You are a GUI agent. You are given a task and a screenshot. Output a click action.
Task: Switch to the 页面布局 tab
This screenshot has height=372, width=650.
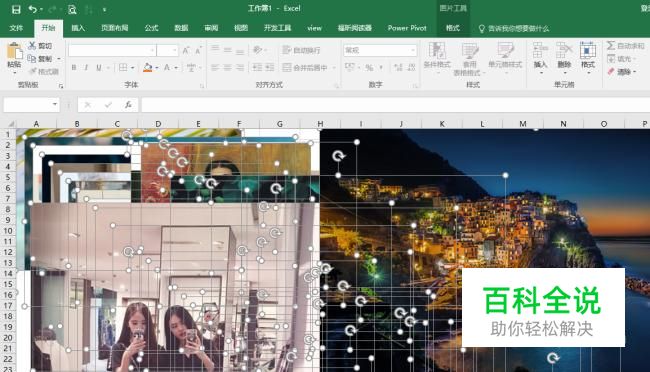point(114,28)
